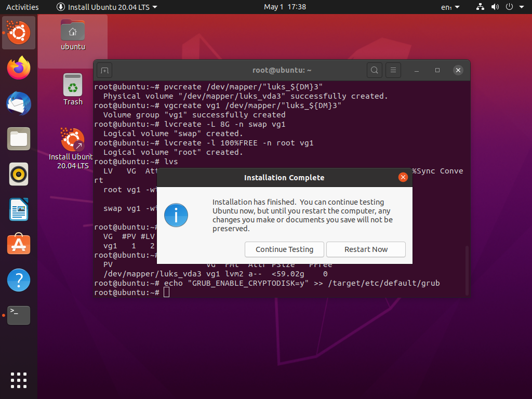Click Restart Now button
Screen dimensions: 532x399
[x=366, y=249]
